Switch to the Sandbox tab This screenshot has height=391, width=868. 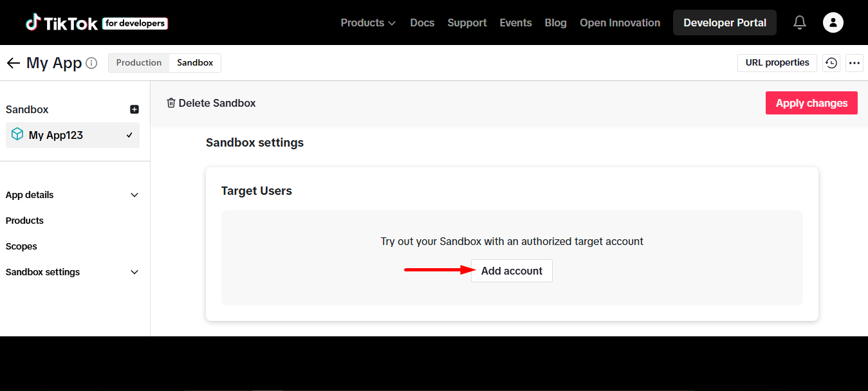[x=194, y=62]
